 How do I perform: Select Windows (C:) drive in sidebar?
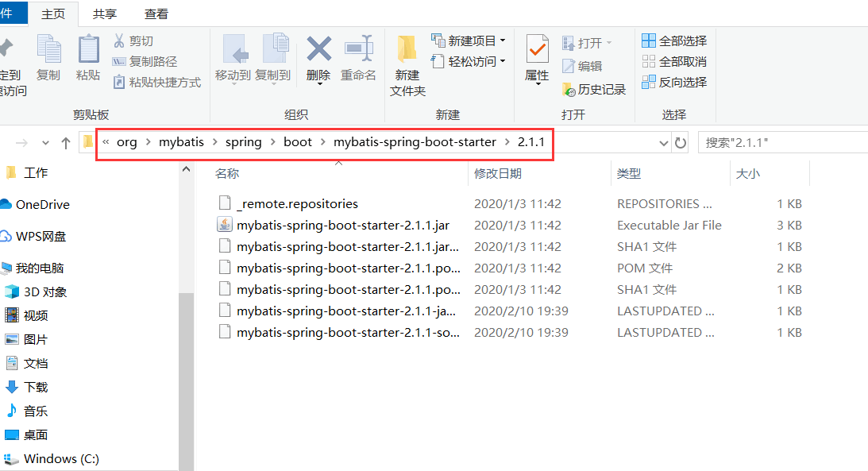[52, 459]
